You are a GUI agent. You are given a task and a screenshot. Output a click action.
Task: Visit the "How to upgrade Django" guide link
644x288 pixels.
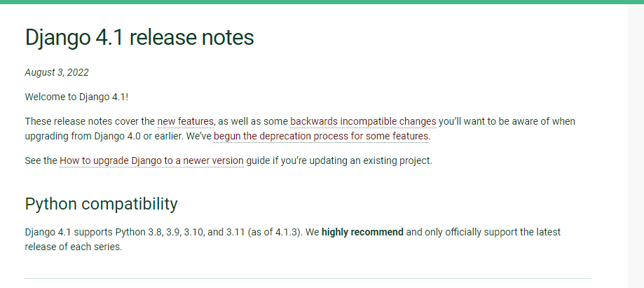point(151,160)
